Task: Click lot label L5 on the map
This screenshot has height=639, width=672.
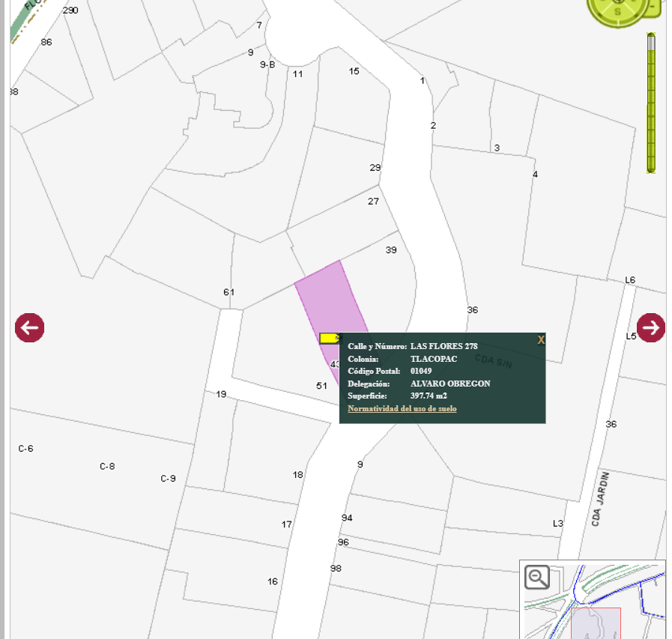Action: 631,336
